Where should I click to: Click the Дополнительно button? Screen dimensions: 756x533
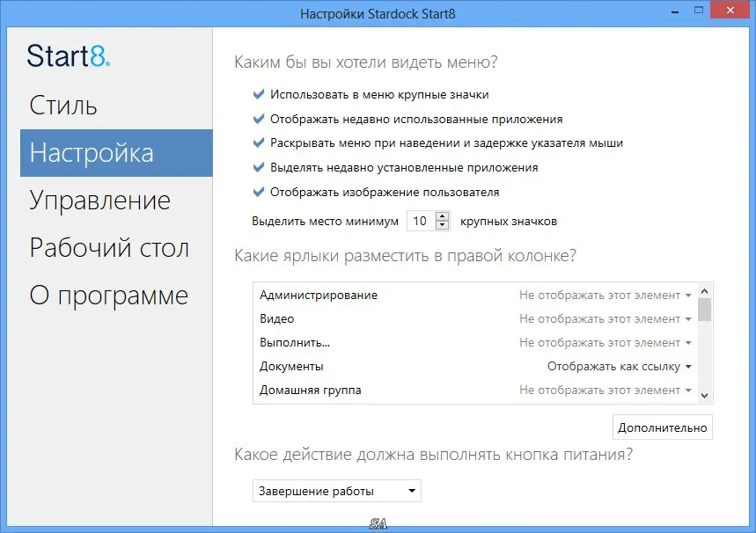[x=662, y=427]
